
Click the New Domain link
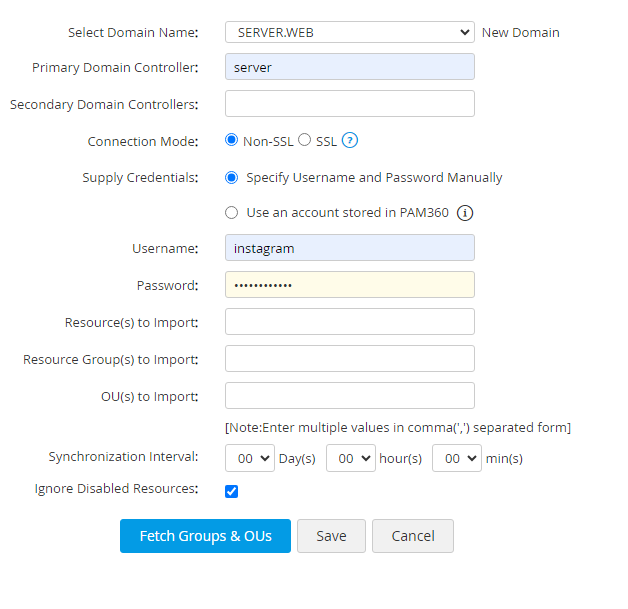coord(520,33)
